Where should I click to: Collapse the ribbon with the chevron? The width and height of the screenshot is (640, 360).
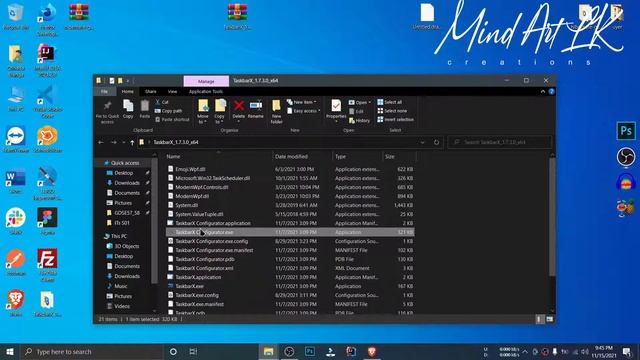542,91
